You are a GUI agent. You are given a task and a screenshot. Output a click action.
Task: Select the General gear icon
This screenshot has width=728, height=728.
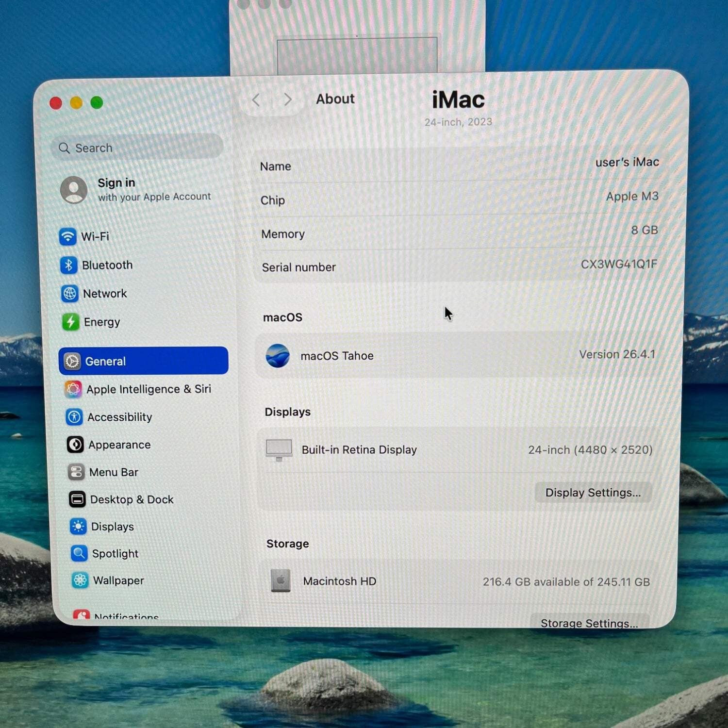click(72, 361)
